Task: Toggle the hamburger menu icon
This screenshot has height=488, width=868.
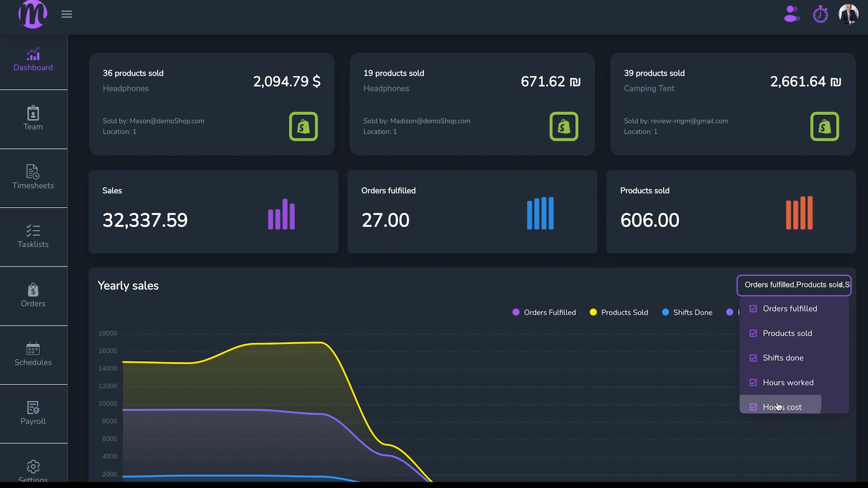Action: pyautogui.click(x=67, y=14)
